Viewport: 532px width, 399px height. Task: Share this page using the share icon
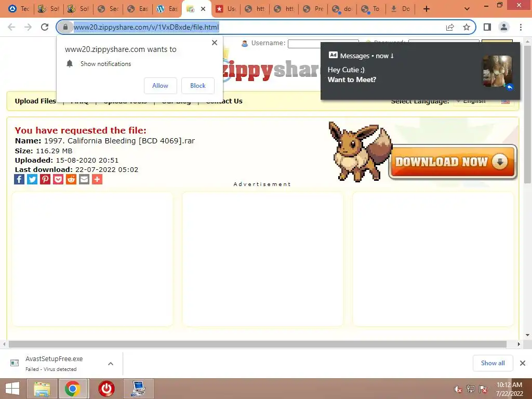click(x=450, y=27)
